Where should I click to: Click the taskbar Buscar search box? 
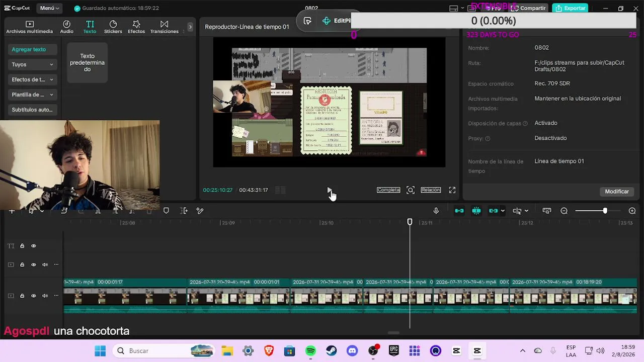click(164, 351)
